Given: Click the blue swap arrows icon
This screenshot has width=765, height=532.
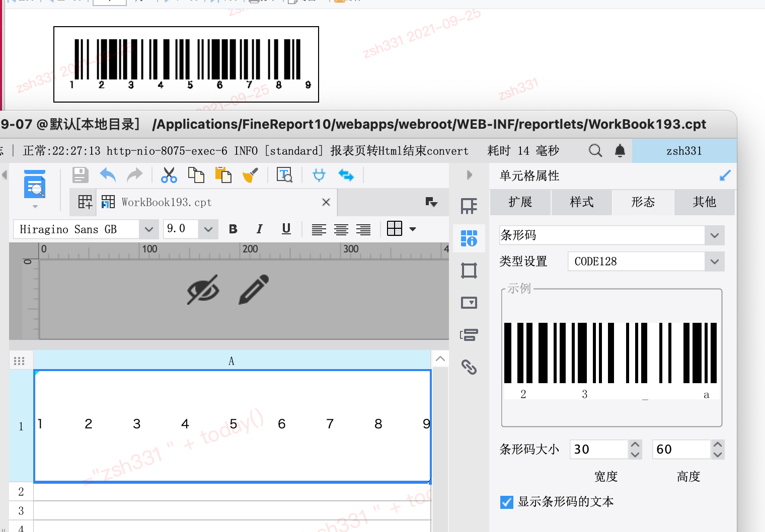Looking at the screenshot, I should [x=346, y=175].
